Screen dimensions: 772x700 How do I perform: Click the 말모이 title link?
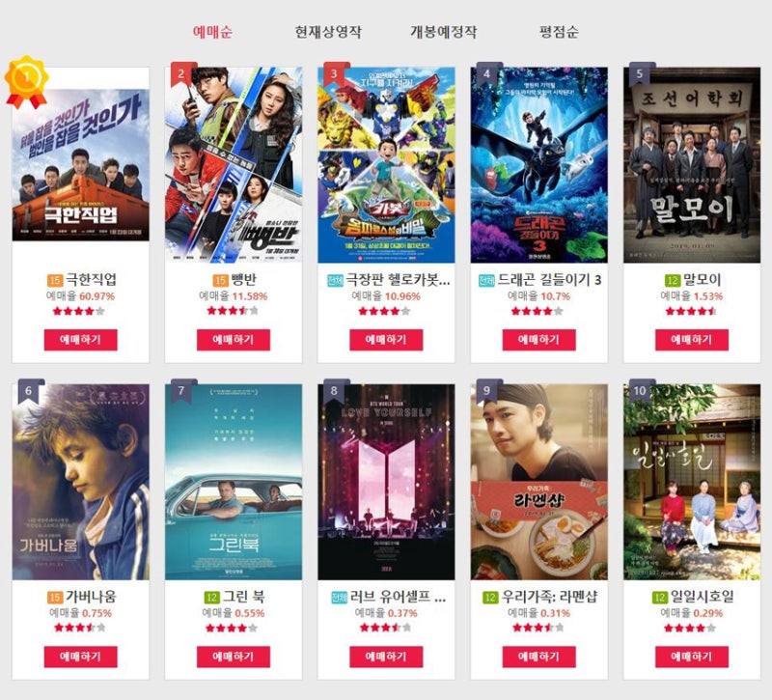[703, 280]
